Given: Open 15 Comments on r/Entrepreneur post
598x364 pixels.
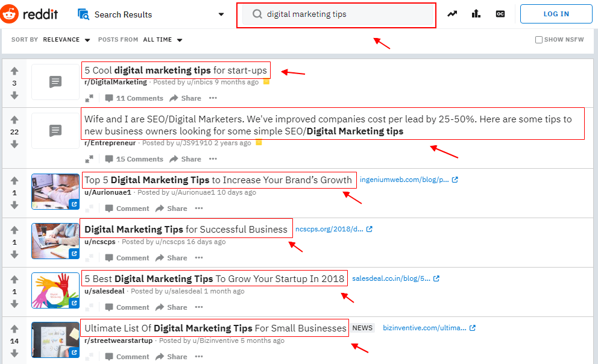Looking at the screenshot, I should [134, 159].
